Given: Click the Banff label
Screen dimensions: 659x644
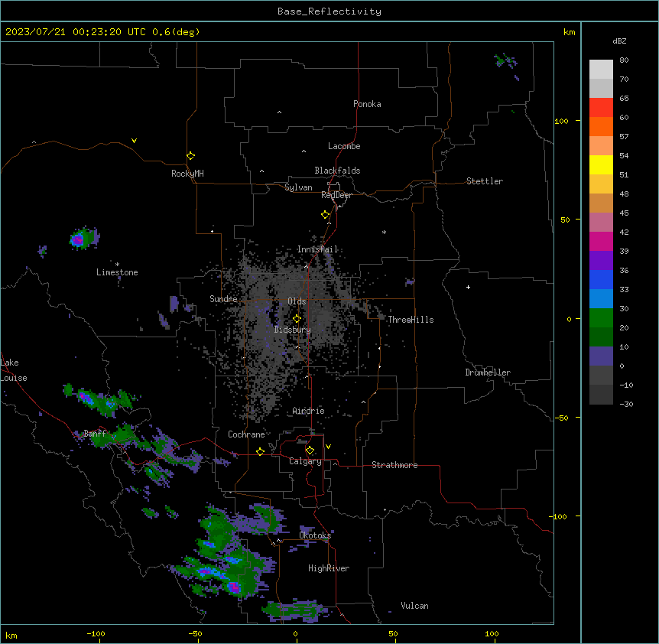Looking at the screenshot, I should pos(95,434).
